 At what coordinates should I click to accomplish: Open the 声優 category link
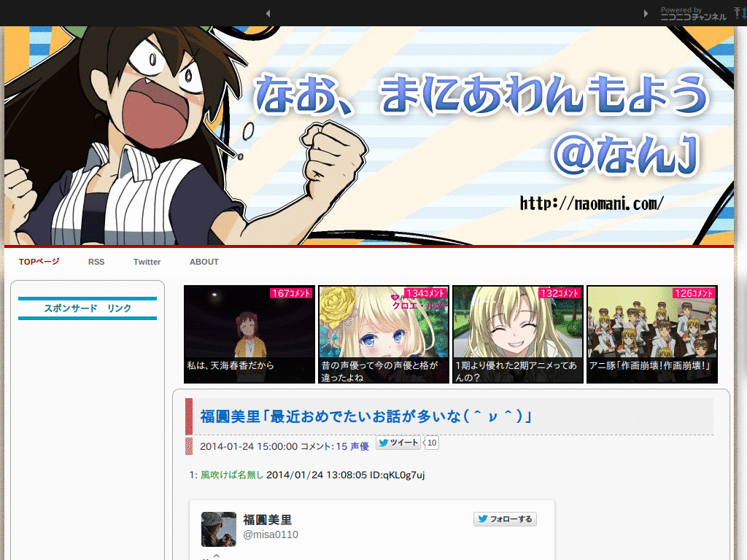click(x=360, y=446)
